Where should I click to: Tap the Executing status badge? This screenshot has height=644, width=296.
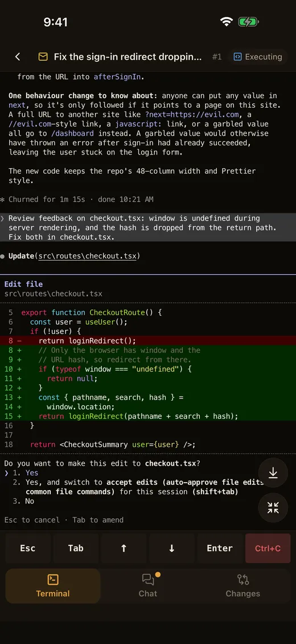coord(257,56)
